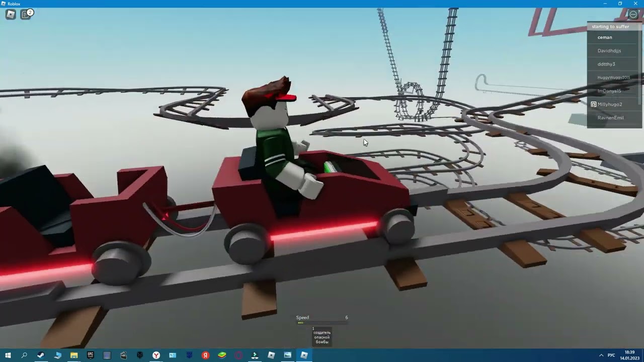Open the computer-with-arrow taskbar icon beside Steam
This screenshot has height=362, width=644.
[57, 355]
